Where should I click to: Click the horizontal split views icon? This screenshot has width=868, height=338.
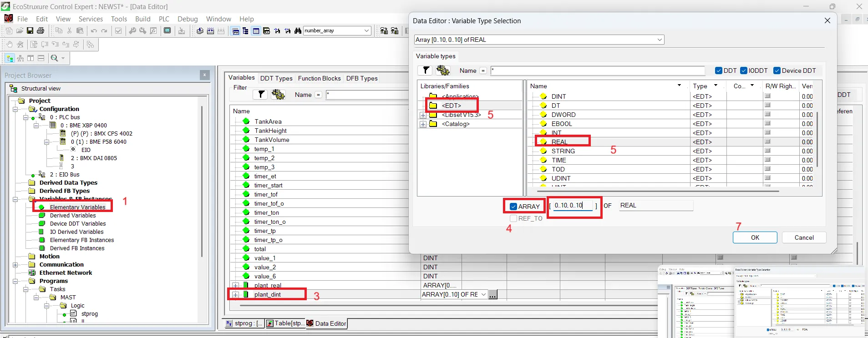pos(41,58)
